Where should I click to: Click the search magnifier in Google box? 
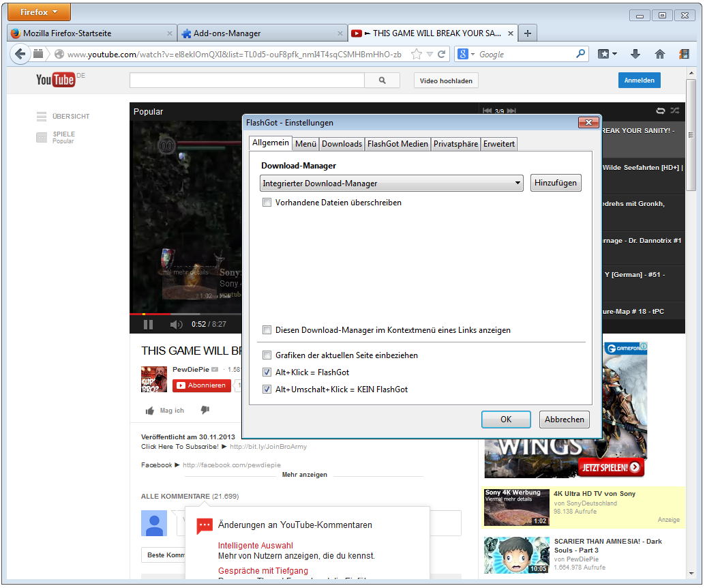pyautogui.click(x=580, y=54)
